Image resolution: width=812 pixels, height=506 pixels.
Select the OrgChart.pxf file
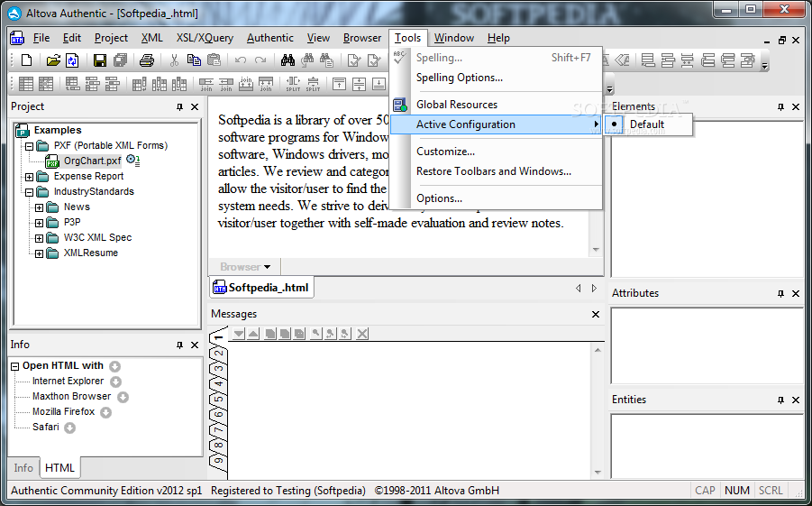point(92,161)
